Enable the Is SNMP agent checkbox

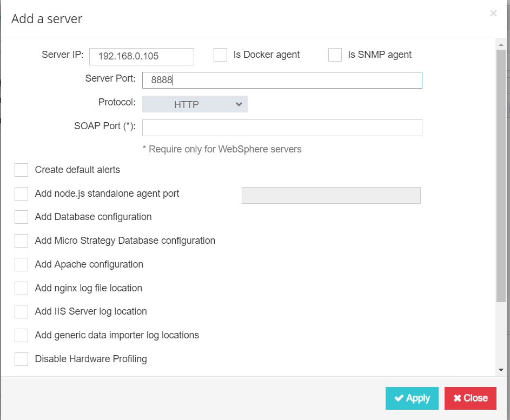point(335,55)
